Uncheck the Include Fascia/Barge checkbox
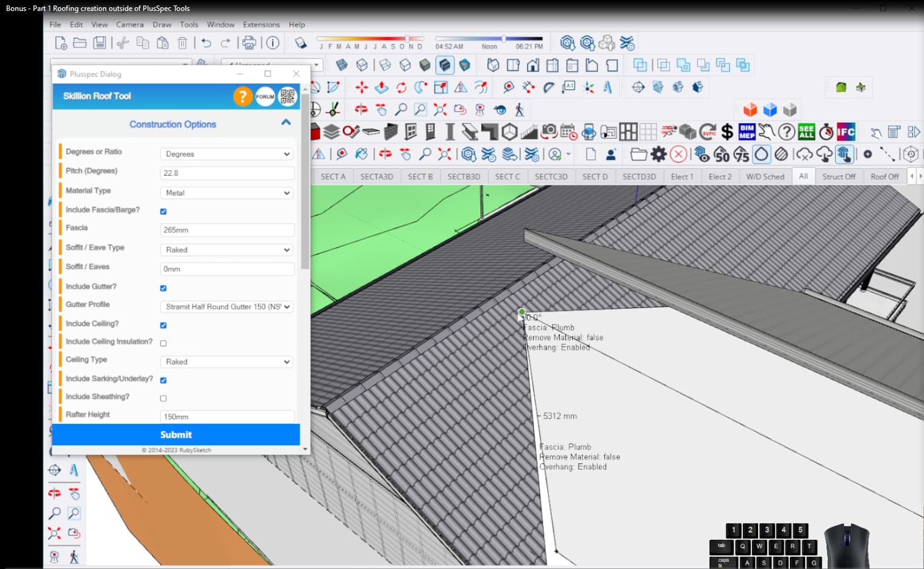 pos(163,212)
